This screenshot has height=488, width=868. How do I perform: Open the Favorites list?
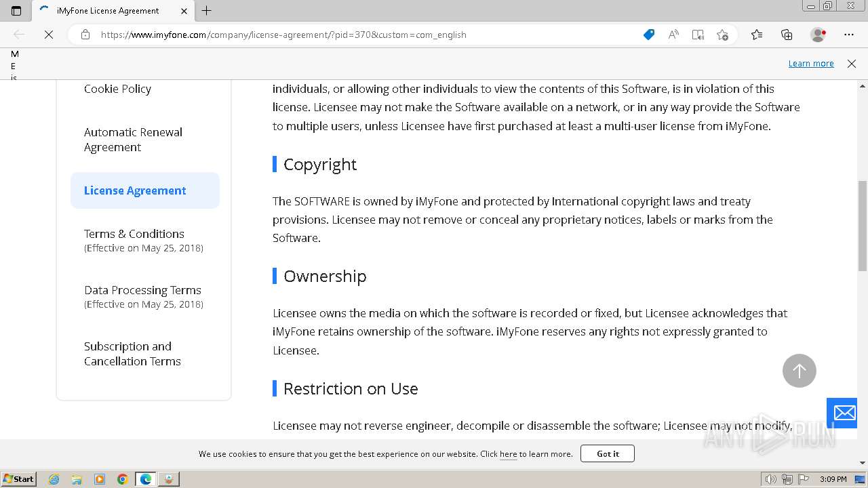757,35
